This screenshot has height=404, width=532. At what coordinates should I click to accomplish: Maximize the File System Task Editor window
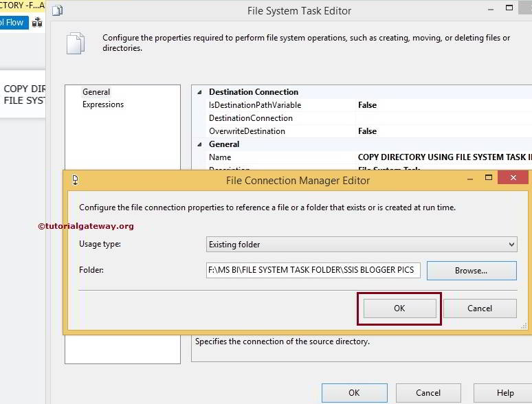tap(509, 8)
